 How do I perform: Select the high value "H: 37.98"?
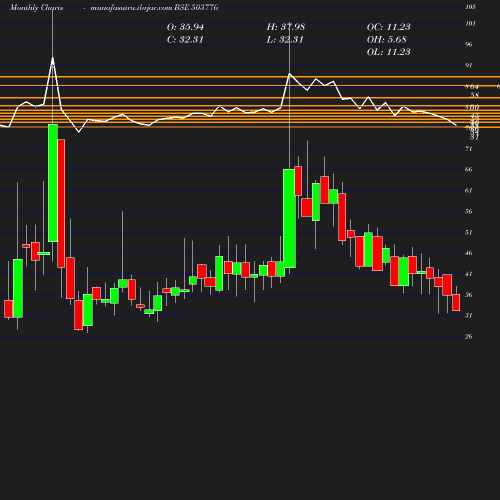point(286,27)
